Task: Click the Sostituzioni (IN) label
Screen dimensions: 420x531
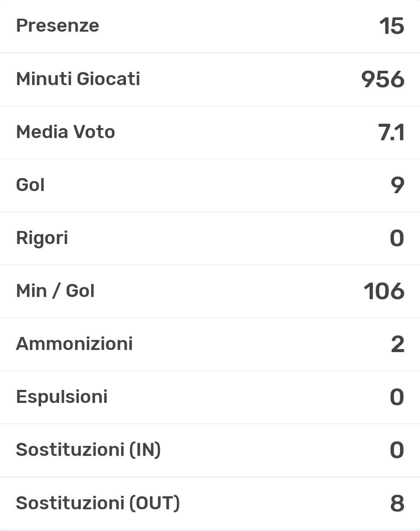Action: (x=88, y=450)
